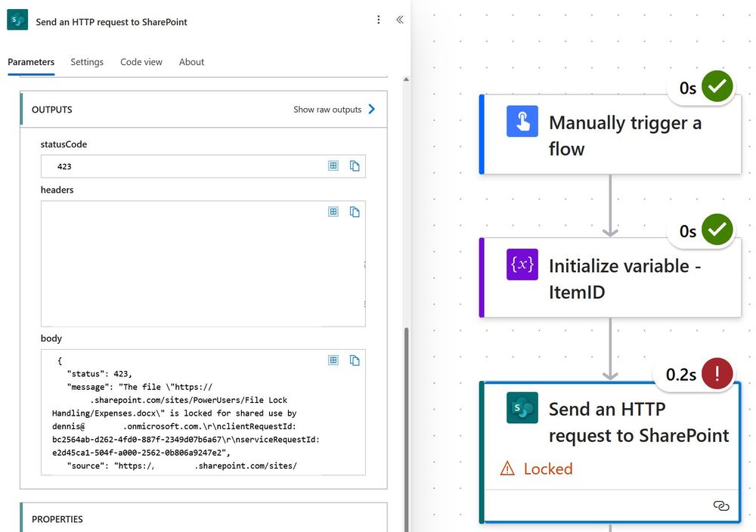Screen dimensions: 756x532
Task: Click Show raw outputs link
Action: pos(327,110)
